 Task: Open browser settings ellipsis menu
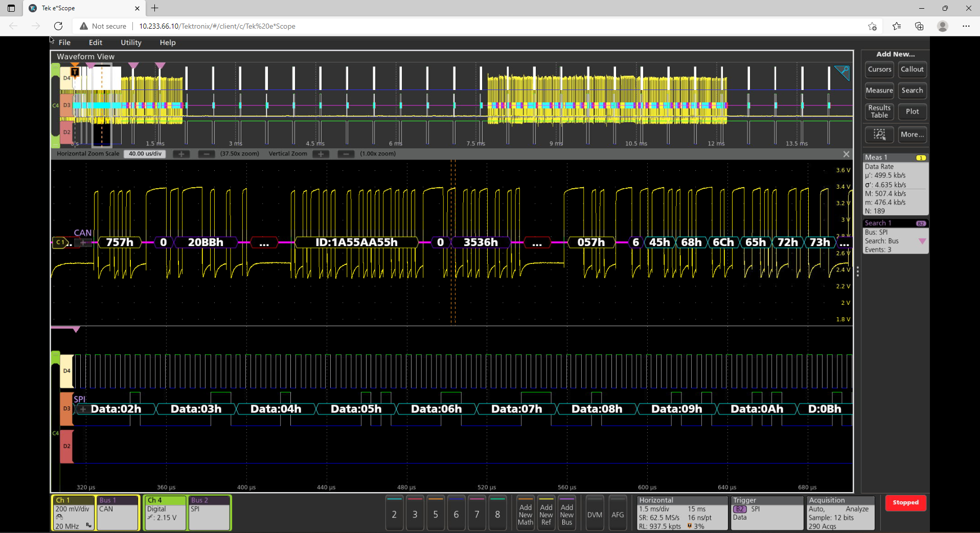tap(966, 26)
